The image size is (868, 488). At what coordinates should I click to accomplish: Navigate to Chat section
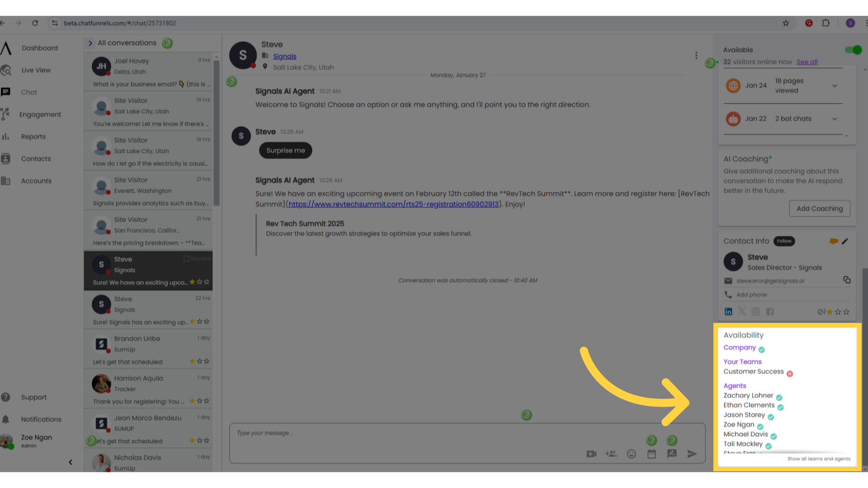[28, 92]
